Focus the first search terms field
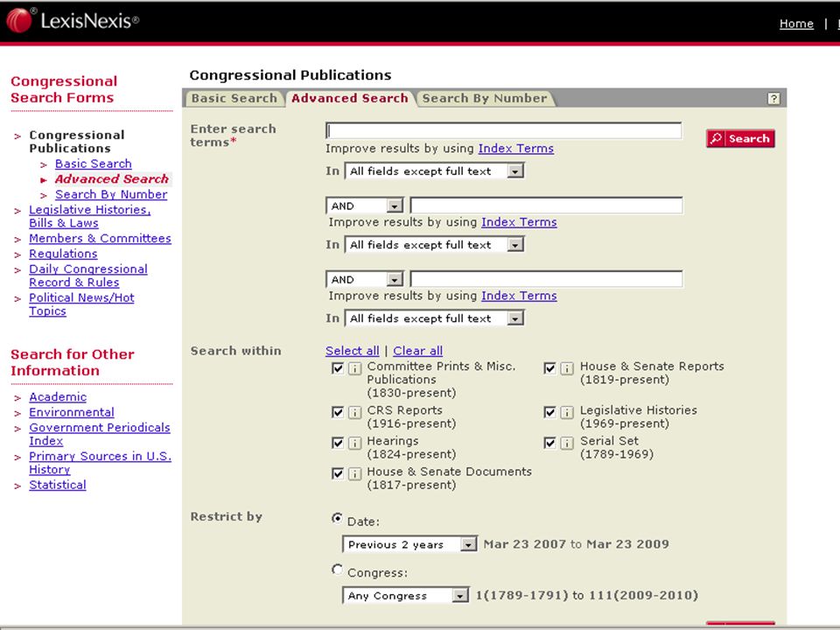840x630 pixels. (504, 130)
